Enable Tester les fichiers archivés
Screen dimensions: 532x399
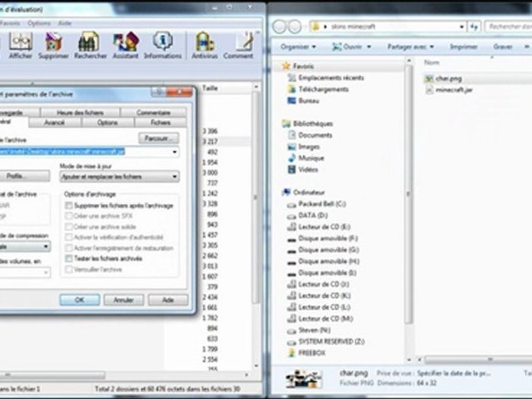69,259
